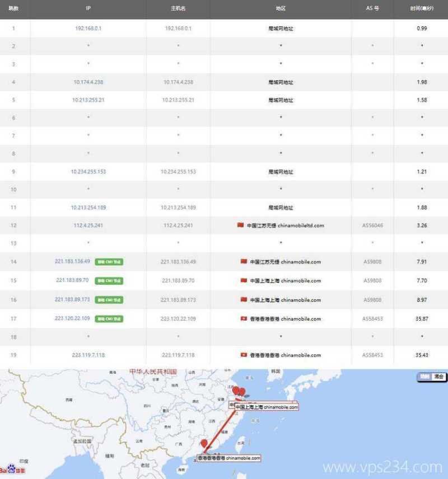The height and width of the screenshot is (479, 448).
Task: Click the Hong Kong flag icon on hop 17
Action: point(245,318)
